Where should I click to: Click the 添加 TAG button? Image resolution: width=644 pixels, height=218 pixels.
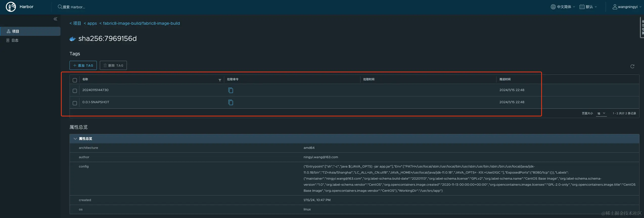coord(83,65)
